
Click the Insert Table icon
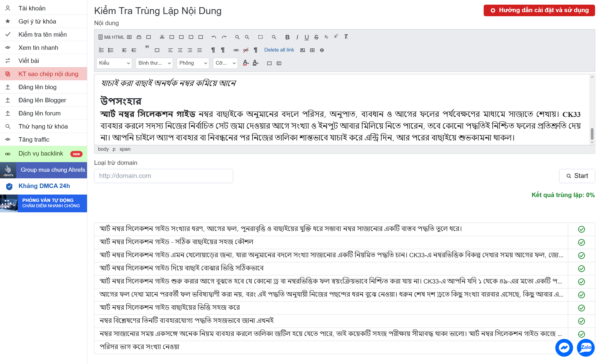(x=312, y=50)
